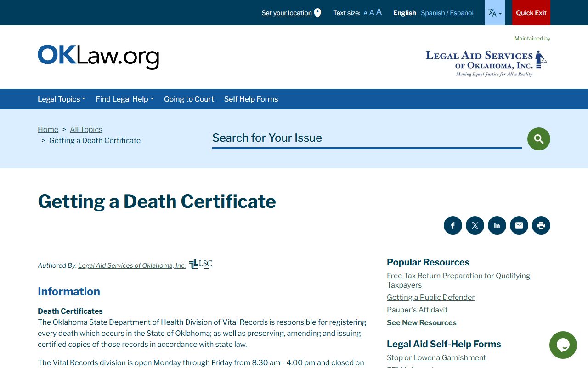This screenshot has width=588, height=368.
Task: Click the location pin icon
Action: click(x=317, y=13)
